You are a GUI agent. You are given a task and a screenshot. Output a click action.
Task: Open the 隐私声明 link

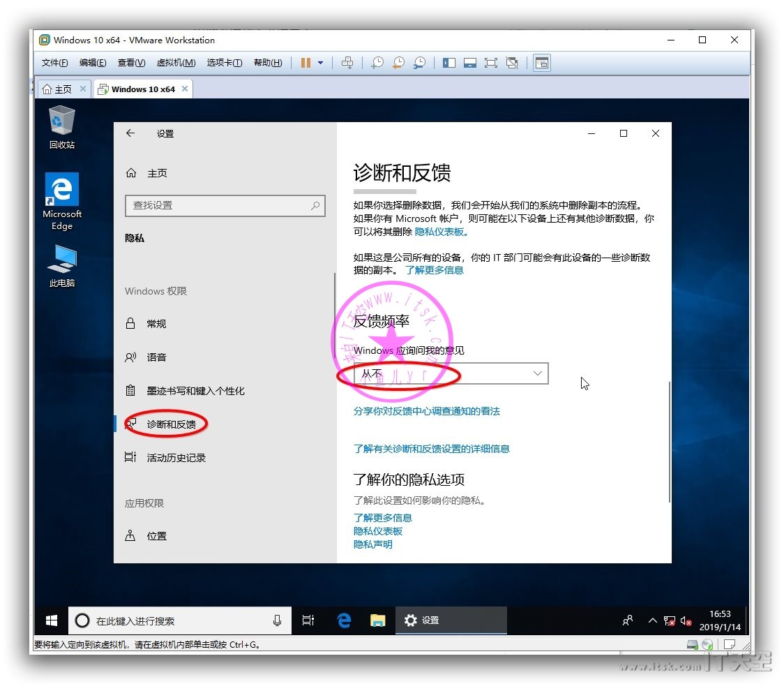pyautogui.click(x=373, y=544)
